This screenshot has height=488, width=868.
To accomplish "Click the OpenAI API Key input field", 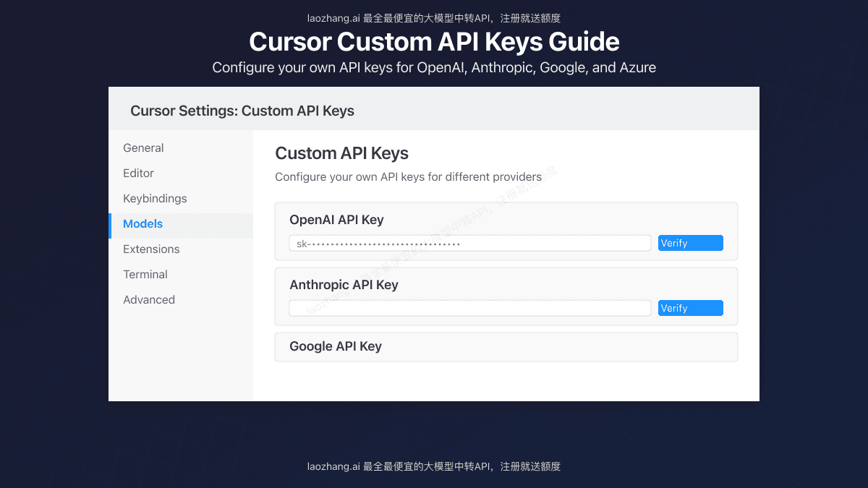I will click(x=470, y=243).
